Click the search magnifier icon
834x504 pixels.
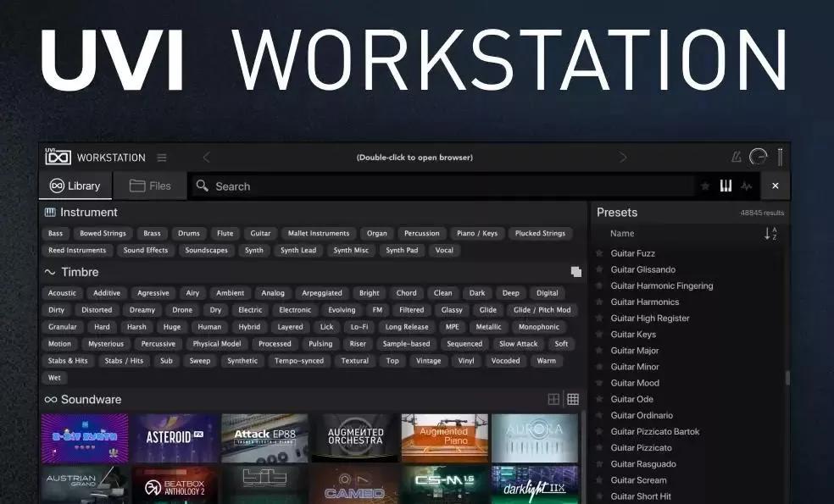[x=202, y=186]
